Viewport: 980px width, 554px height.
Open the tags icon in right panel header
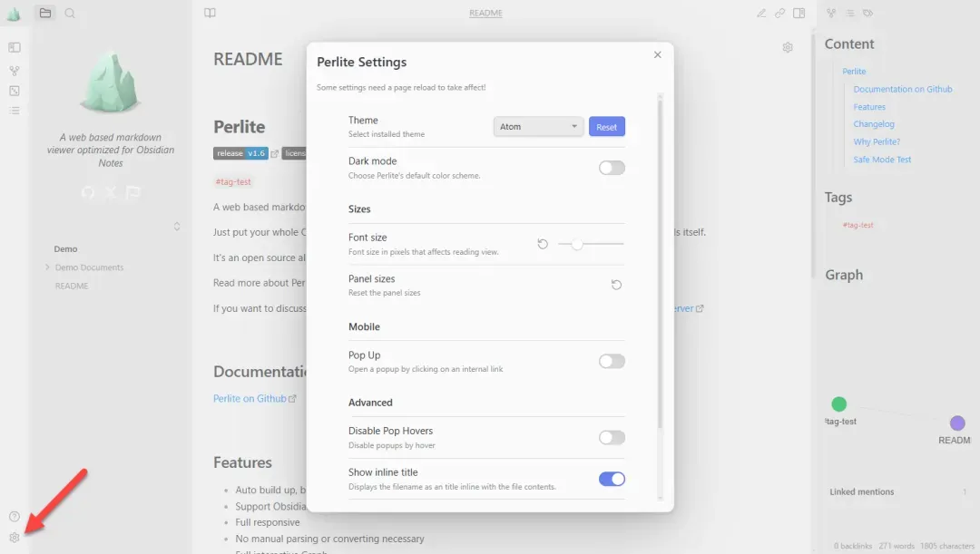868,13
